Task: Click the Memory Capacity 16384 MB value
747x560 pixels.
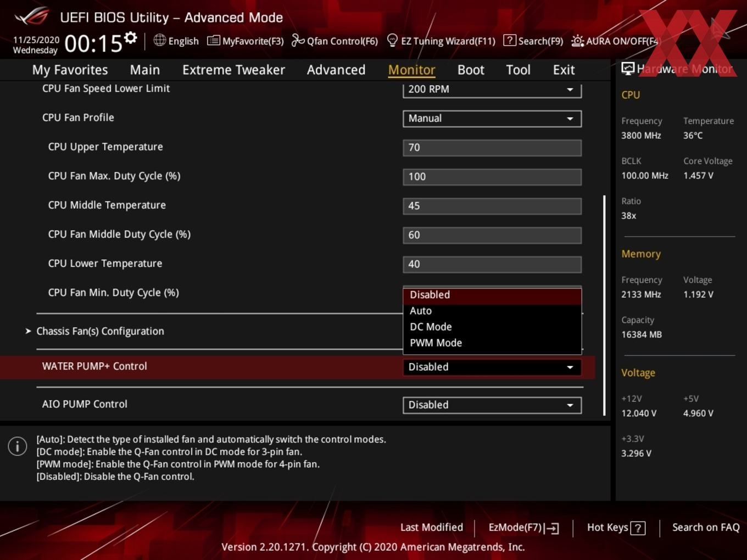Action: click(x=642, y=334)
